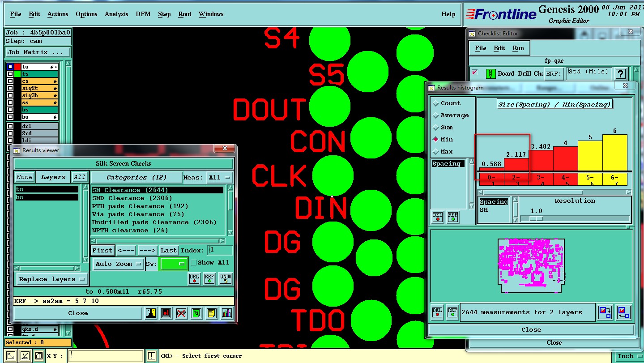Click REF icon beside measurements count text

click(x=452, y=312)
